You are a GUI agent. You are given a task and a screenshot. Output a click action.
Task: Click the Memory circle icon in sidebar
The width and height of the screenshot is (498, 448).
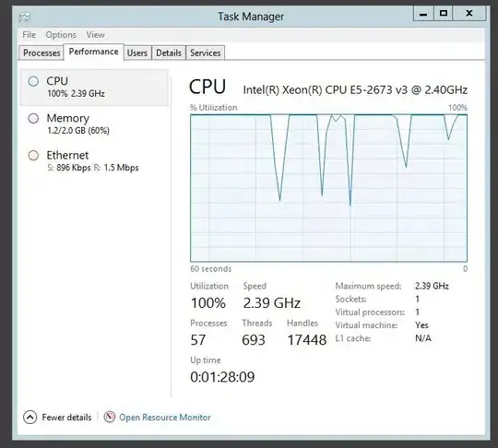click(x=33, y=118)
